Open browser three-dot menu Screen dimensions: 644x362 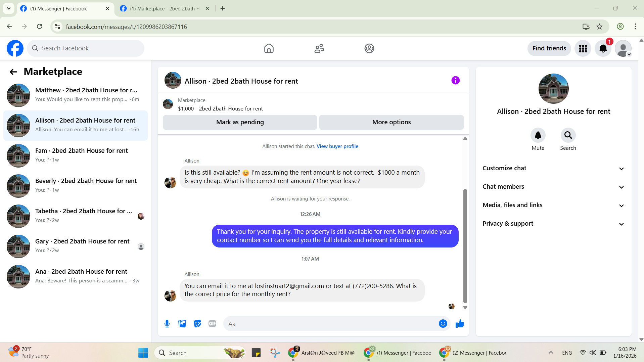635,27
